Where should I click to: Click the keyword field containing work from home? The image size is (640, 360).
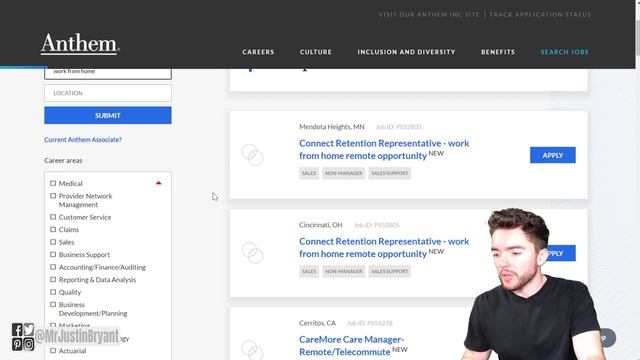[108, 73]
